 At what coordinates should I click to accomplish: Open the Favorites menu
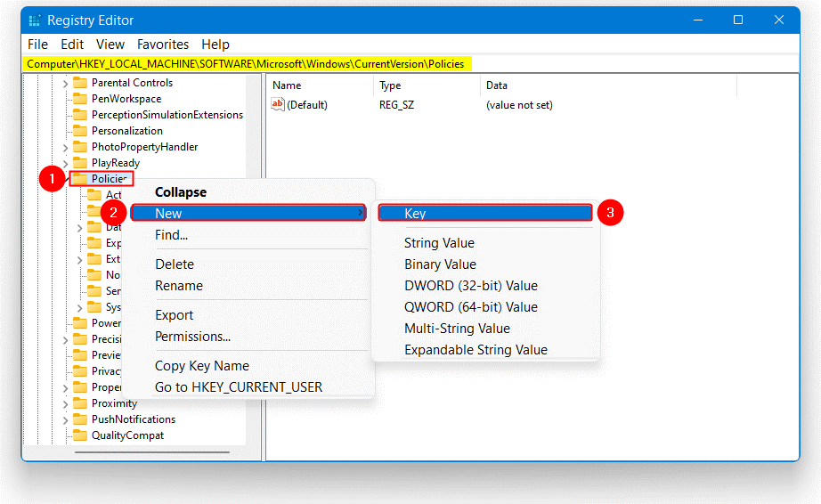(x=162, y=45)
